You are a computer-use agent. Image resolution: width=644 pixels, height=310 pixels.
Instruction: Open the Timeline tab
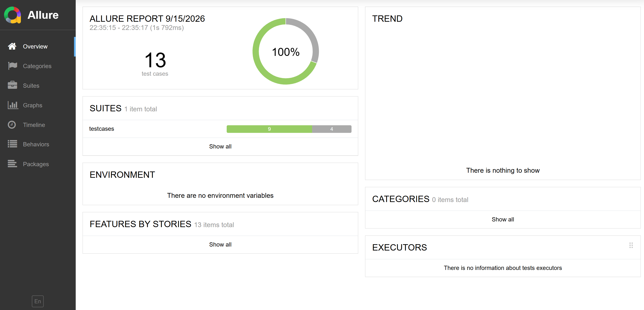38,125
